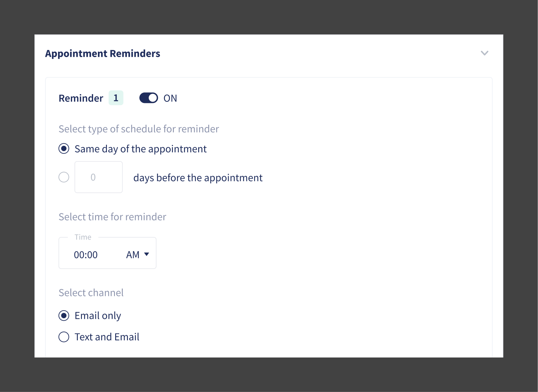Click the Reminder 1 badge
Viewport: 538px width, 392px height.
tap(116, 98)
